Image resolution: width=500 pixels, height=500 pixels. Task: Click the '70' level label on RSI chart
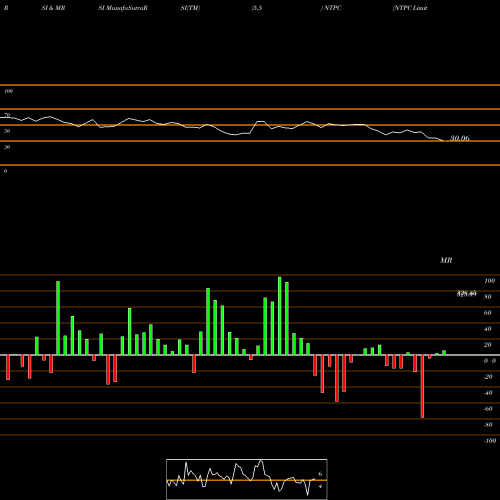(x=7, y=115)
